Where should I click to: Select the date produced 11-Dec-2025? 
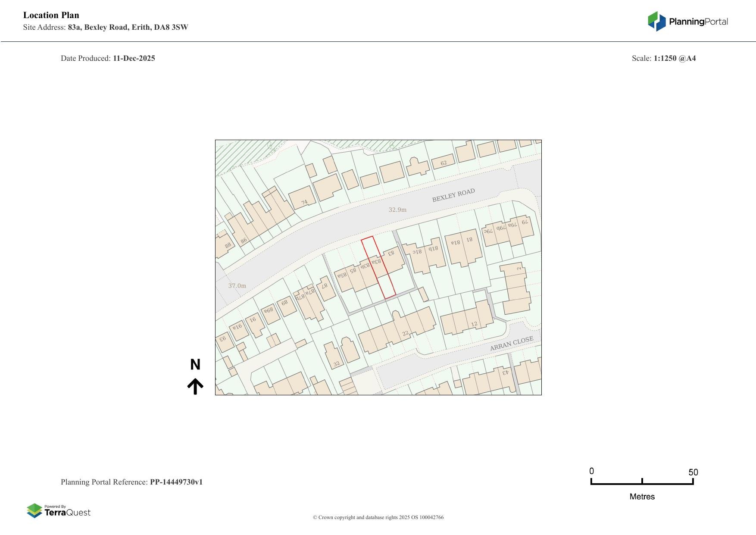click(x=134, y=58)
